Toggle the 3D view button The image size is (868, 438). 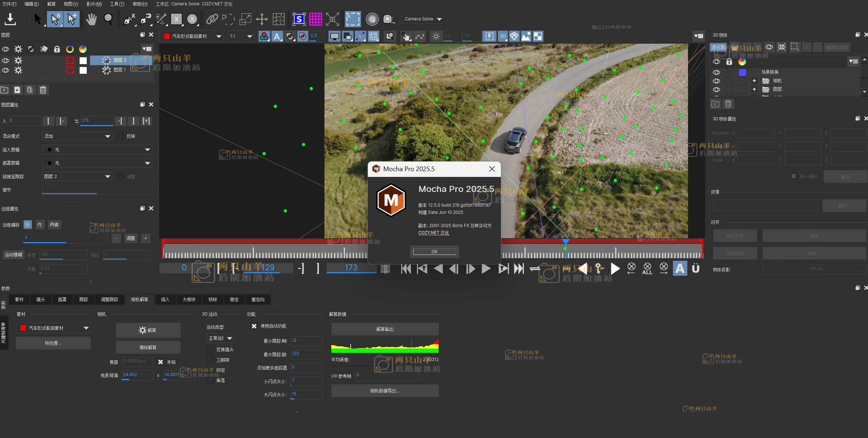503,36
